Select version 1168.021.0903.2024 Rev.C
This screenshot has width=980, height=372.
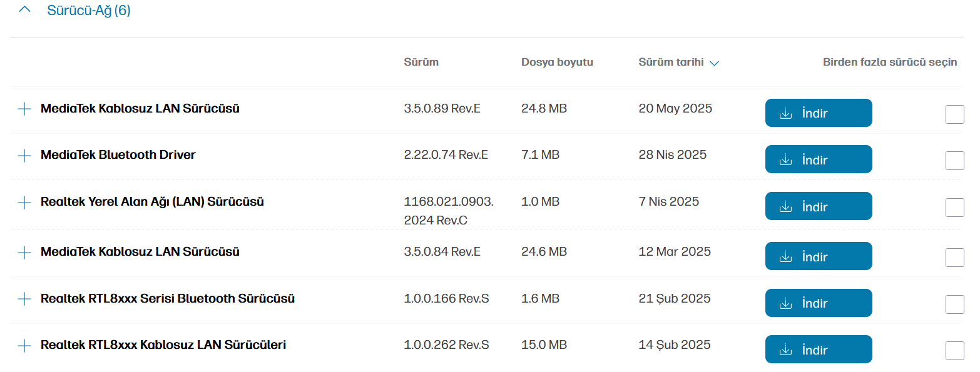(449, 211)
